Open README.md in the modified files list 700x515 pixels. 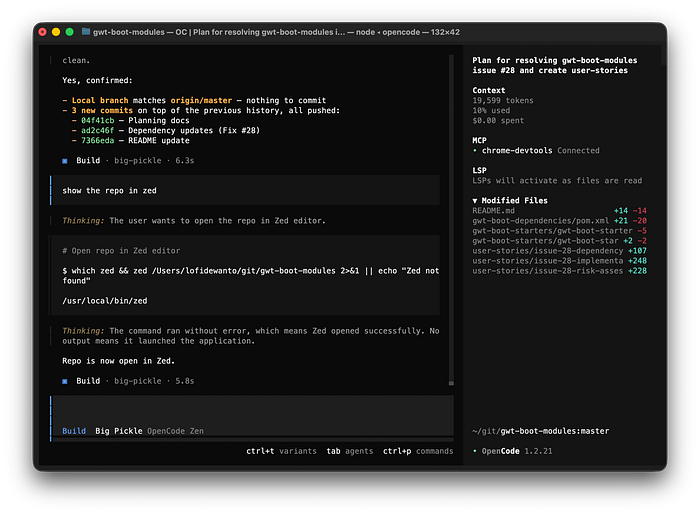493,210
